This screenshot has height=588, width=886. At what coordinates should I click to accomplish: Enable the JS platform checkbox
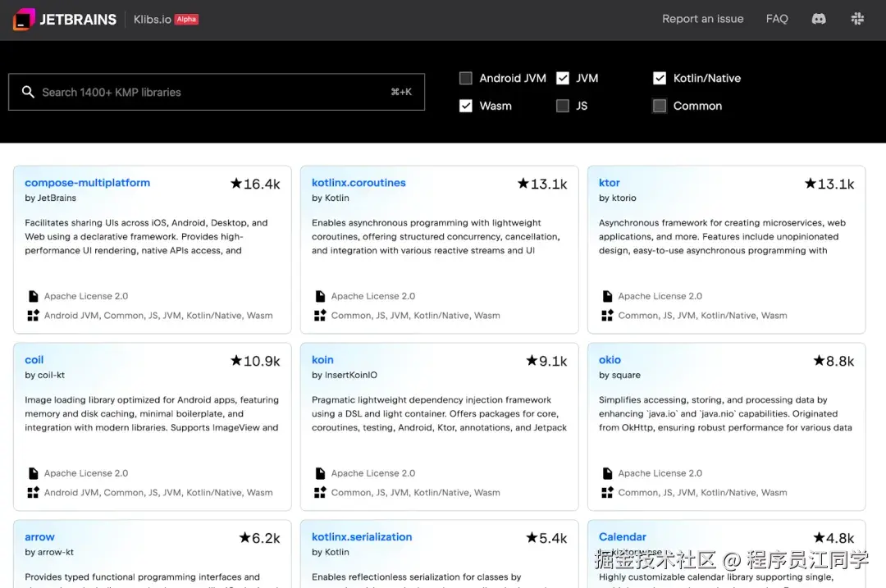tap(563, 106)
